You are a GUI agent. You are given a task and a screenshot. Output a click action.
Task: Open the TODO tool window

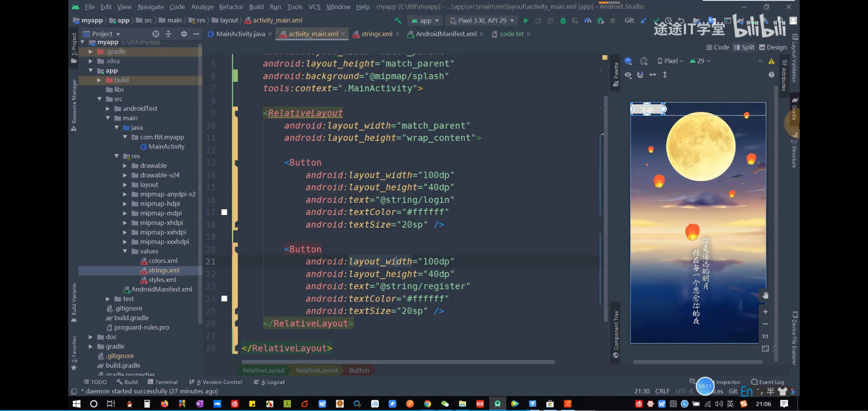(95, 382)
